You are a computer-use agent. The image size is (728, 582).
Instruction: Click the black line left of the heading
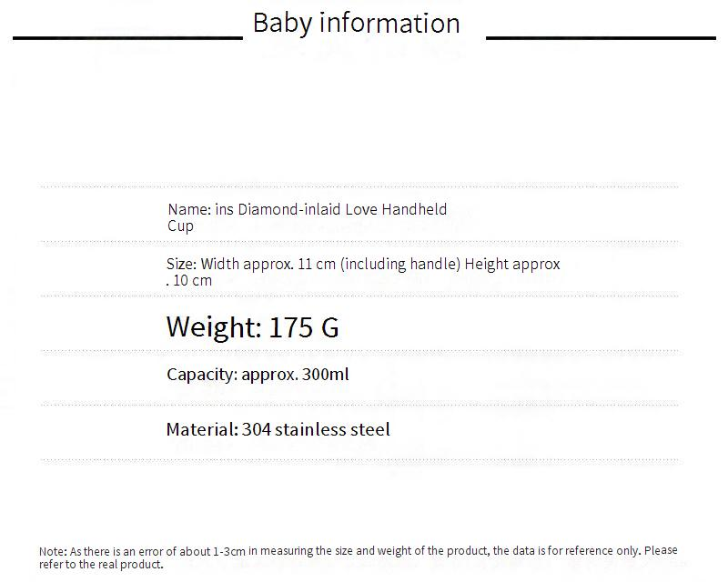pyautogui.click(x=127, y=39)
